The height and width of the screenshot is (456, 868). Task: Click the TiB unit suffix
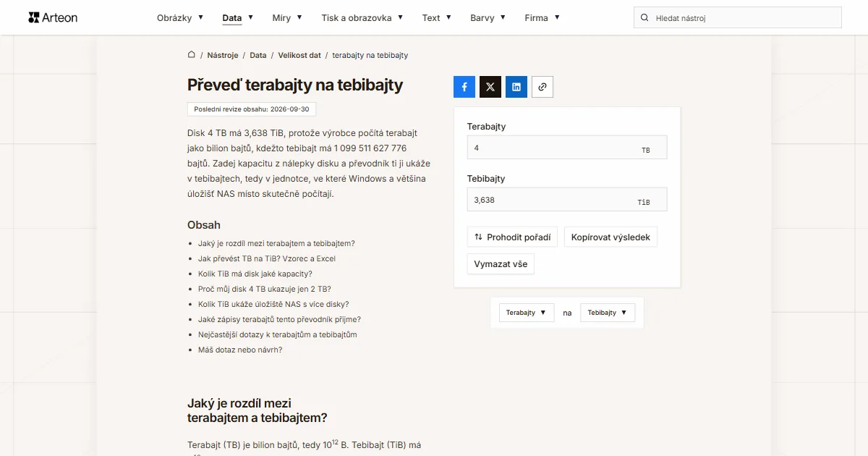[644, 203]
